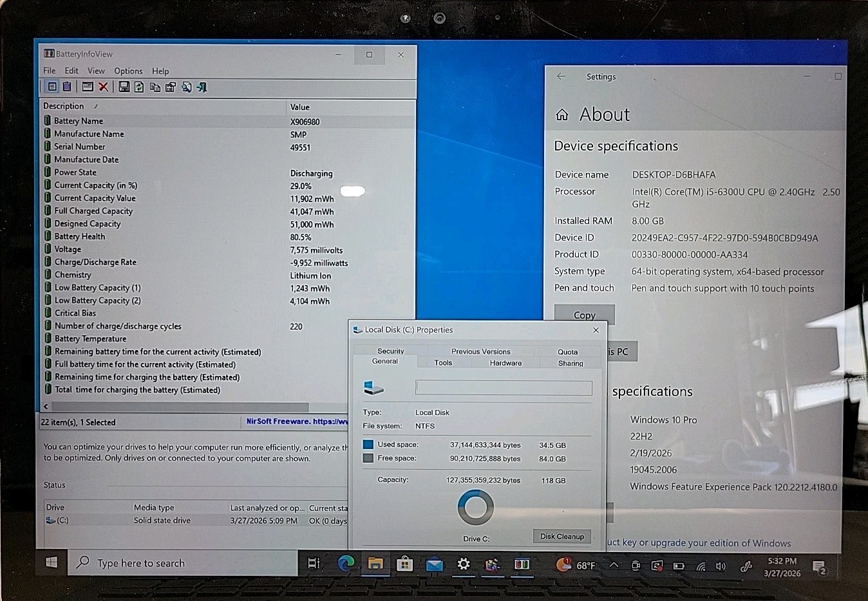Click the red X delete toolbar icon
Viewport: 868px width, 601px height.
(x=103, y=87)
